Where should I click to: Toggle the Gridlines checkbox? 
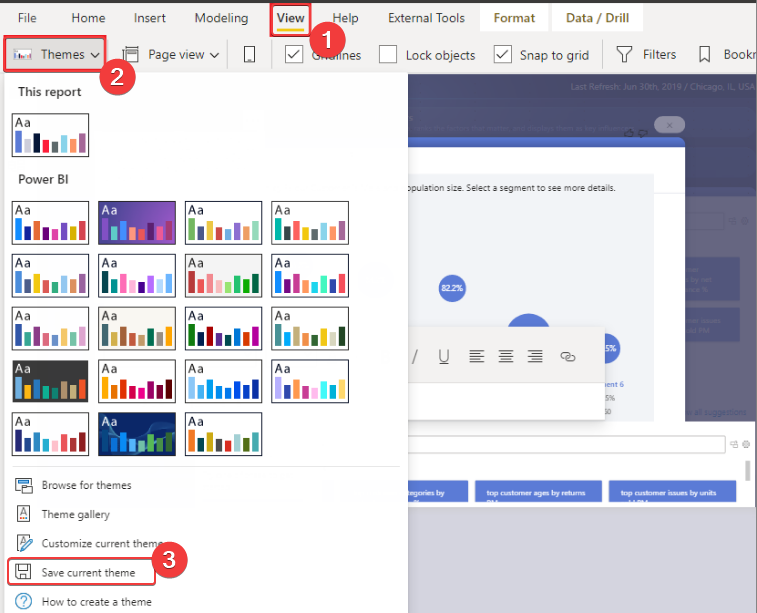pyautogui.click(x=294, y=54)
